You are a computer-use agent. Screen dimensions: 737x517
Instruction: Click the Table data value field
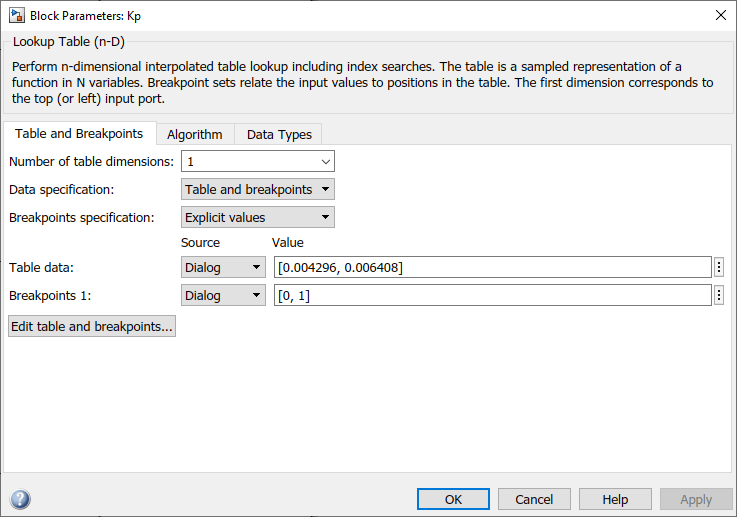pyautogui.click(x=492, y=267)
